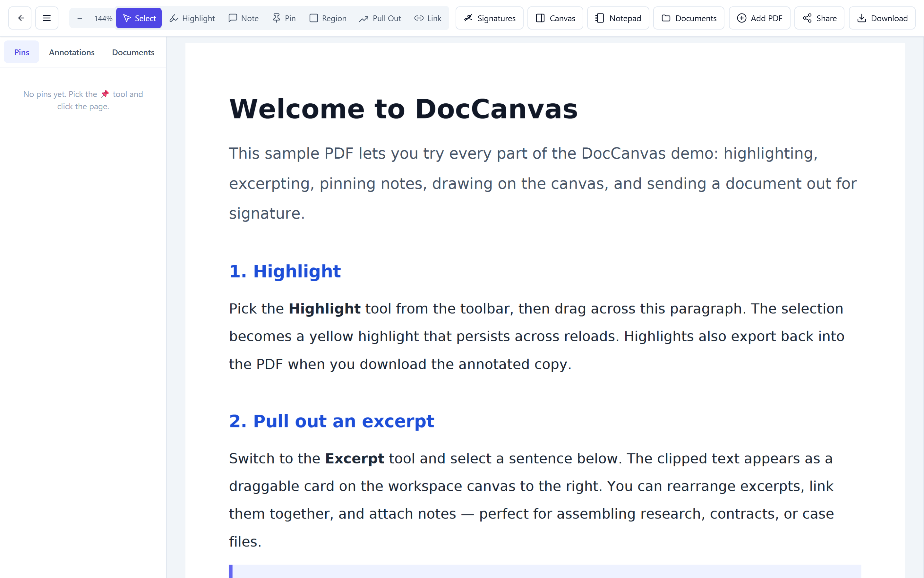Click Add PDF button
Image resolution: width=924 pixels, height=578 pixels.
(759, 18)
